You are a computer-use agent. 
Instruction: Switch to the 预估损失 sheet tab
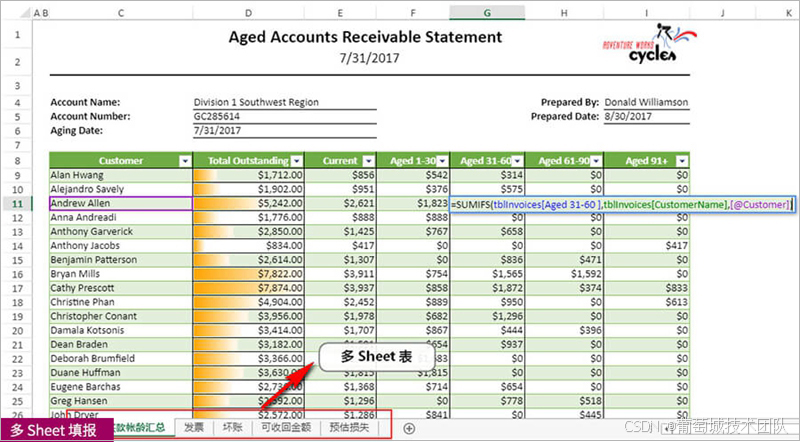tap(349, 427)
